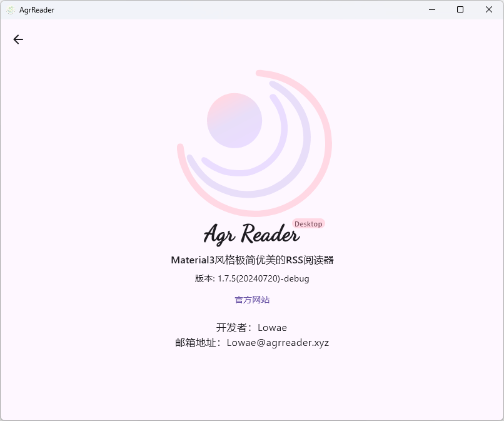504x421 pixels.
Task: Click the pink Desktop badge
Action: (x=308, y=224)
